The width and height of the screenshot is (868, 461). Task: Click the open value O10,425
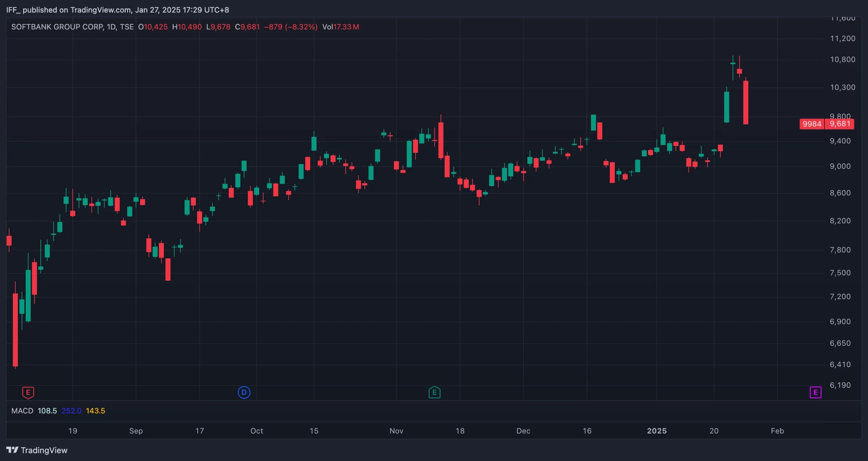point(153,27)
